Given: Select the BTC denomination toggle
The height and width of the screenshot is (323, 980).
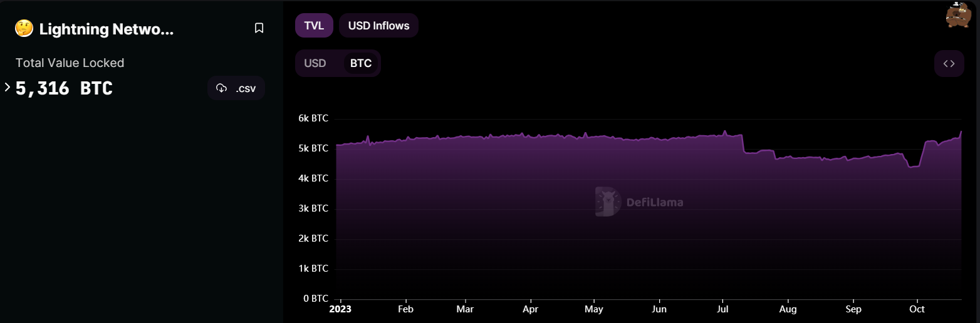Looking at the screenshot, I should (361, 63).
